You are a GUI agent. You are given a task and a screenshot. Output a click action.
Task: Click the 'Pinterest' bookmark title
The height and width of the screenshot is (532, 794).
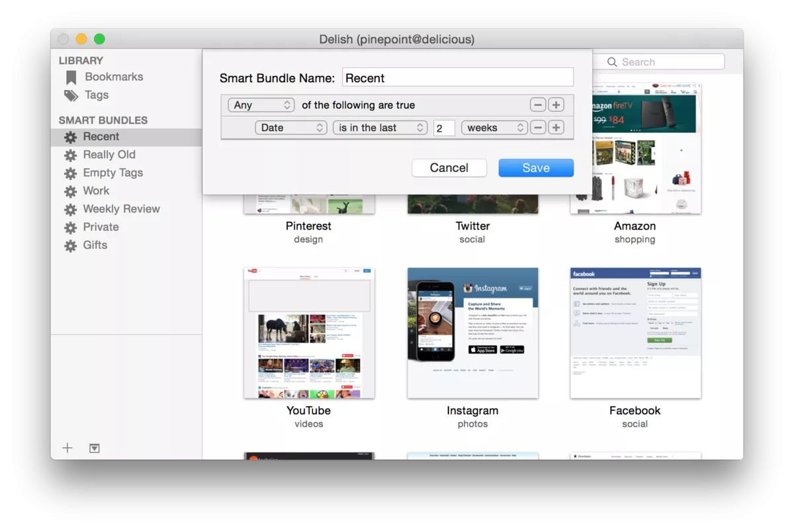pyautogui.click(x=308, y=226)
